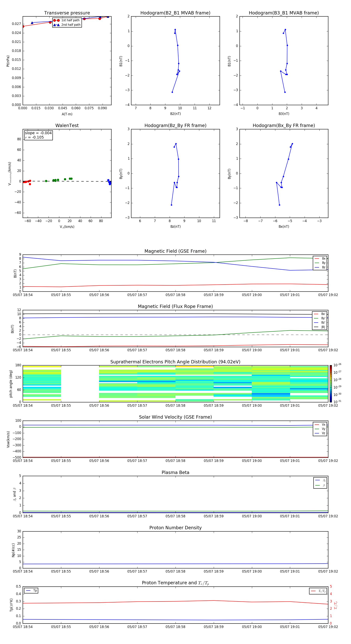Click the lowest data point in the B2_B1 hodogram

click(x=172, y=92)
